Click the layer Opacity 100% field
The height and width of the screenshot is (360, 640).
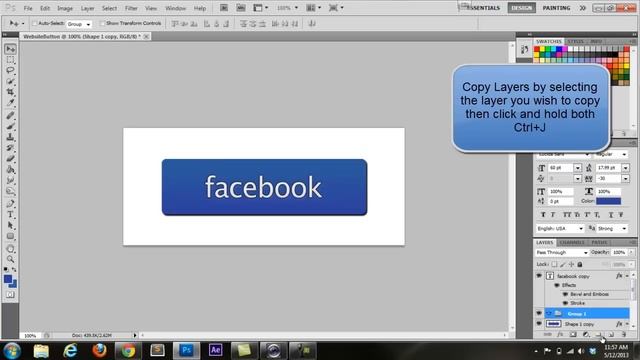(619, 253)
